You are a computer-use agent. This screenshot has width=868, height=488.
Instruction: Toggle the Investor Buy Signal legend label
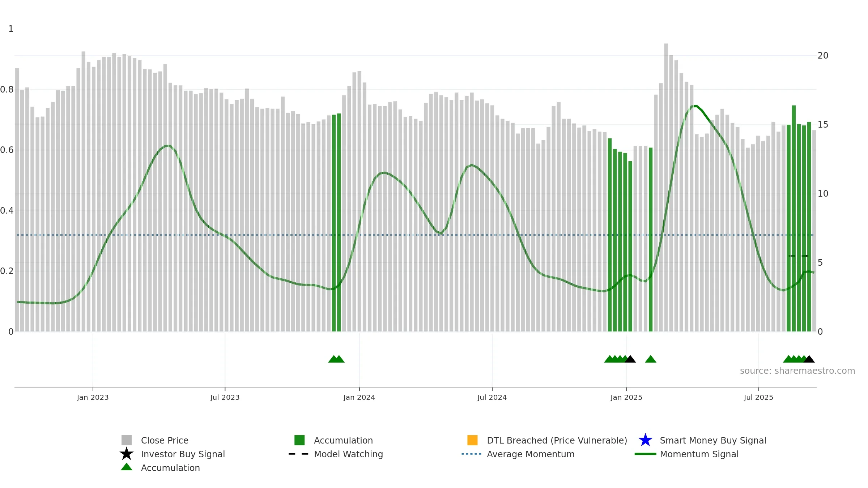point(183,454)
